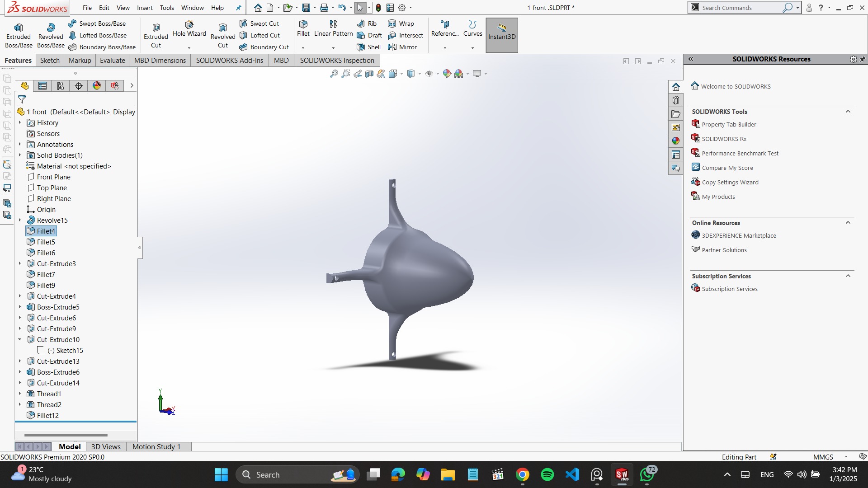Viewport: 868px width, 488px height.
Task: Open the ConfigurationManager tab icon
Action: pos(61,86)
